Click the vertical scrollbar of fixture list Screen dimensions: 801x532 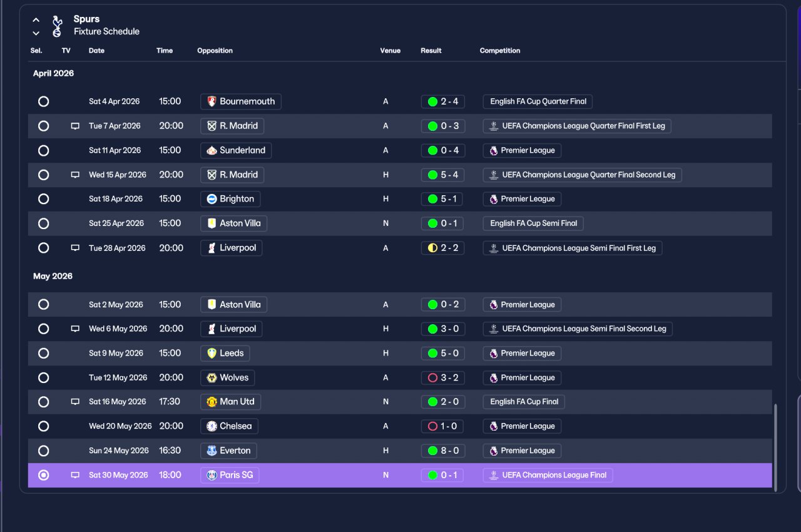click(x=776, y=447)
